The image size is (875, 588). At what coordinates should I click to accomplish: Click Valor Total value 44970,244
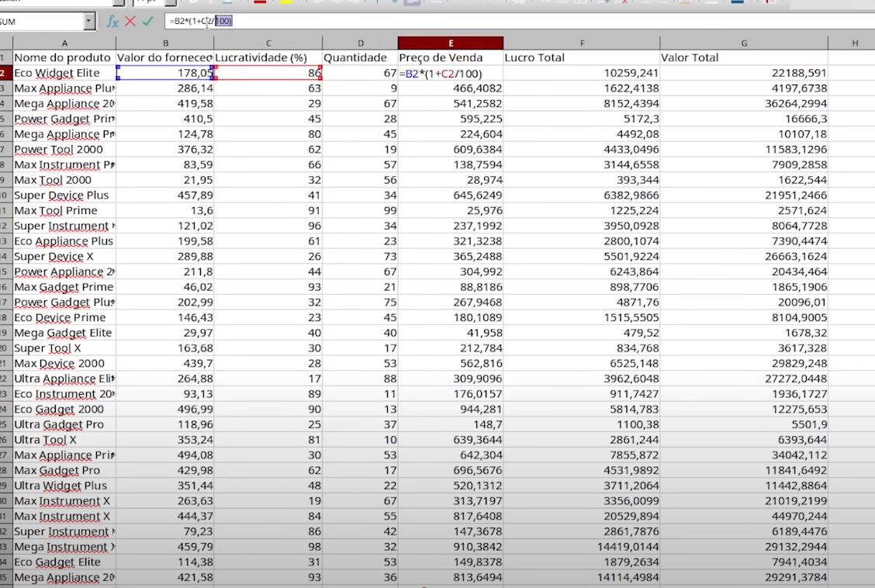coord(744,516)
